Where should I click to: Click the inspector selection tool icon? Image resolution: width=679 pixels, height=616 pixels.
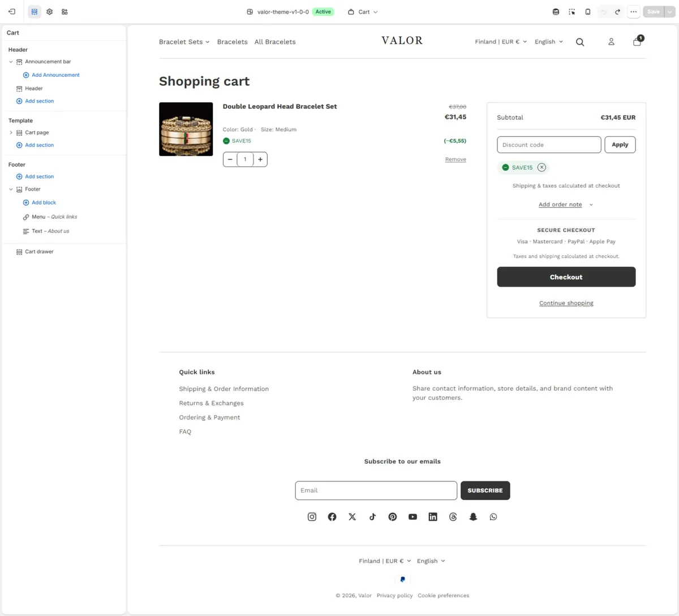tap(572, 11)
